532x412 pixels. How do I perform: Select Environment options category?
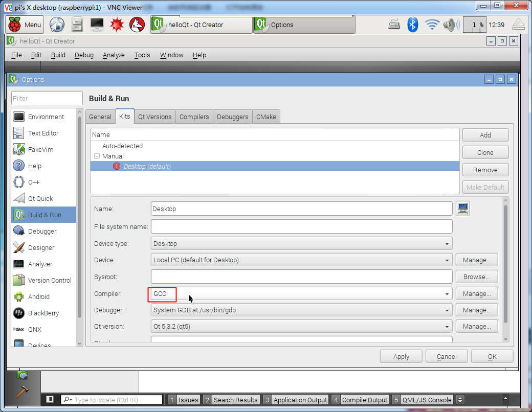point(44,117)
